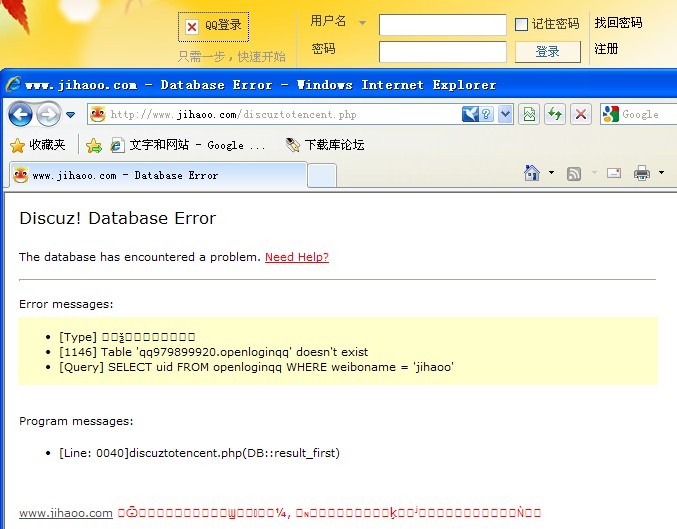The image size is (677, 529).
Task: Click the www.jihaoo.com footer link
Action: tap(66, 513)
